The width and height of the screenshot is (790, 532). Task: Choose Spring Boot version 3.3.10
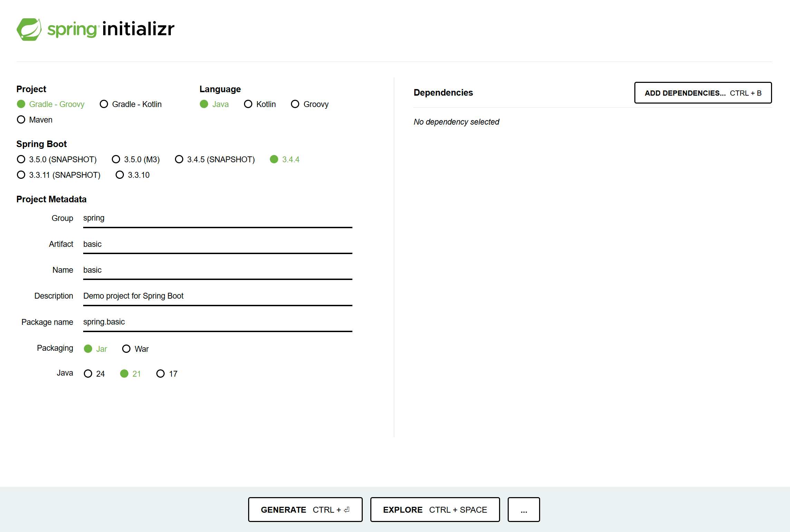tap(120, 175)
